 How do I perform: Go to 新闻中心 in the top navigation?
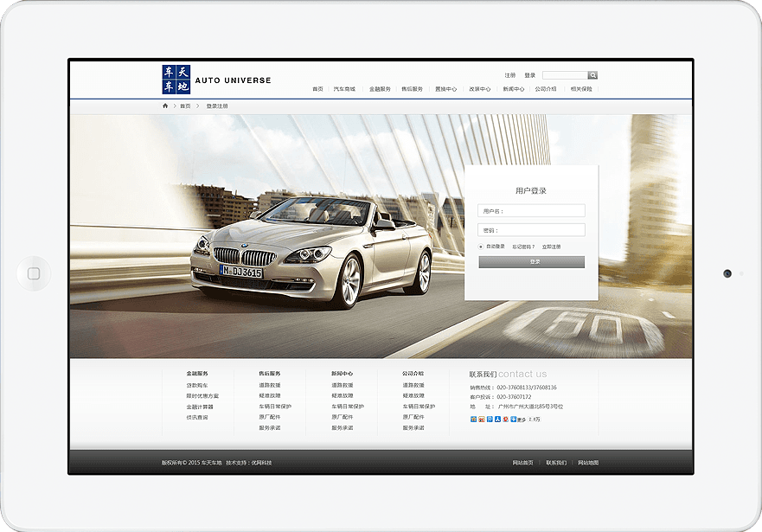[x=513, y=89]
